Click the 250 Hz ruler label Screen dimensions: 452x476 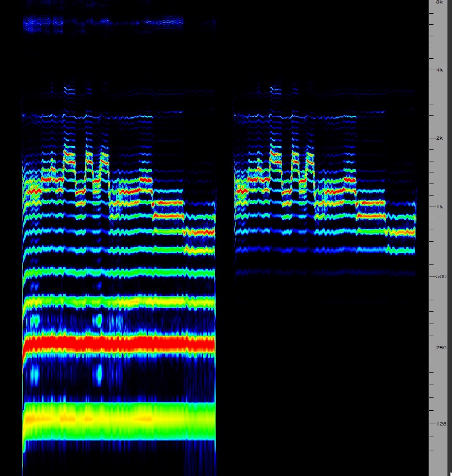[x=441, y=348]
